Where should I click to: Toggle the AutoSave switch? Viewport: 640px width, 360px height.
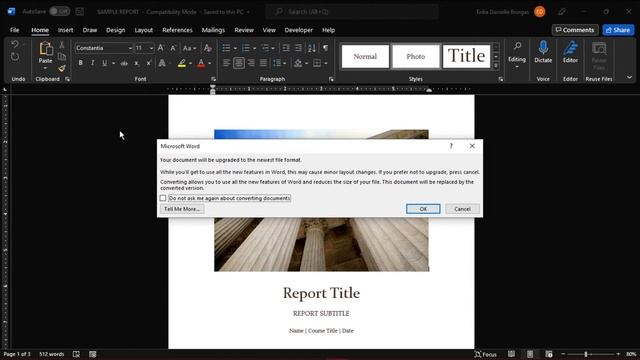(60, 11)
